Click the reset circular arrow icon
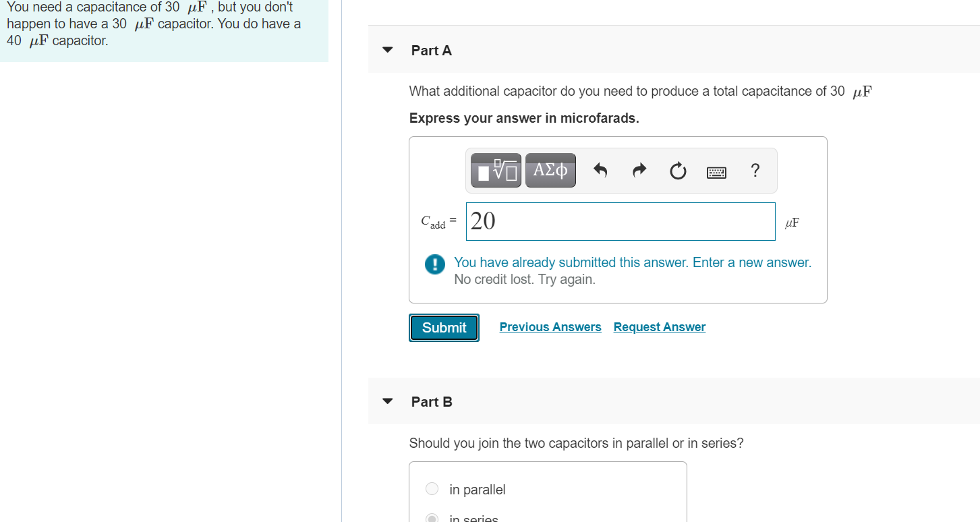 678,172
